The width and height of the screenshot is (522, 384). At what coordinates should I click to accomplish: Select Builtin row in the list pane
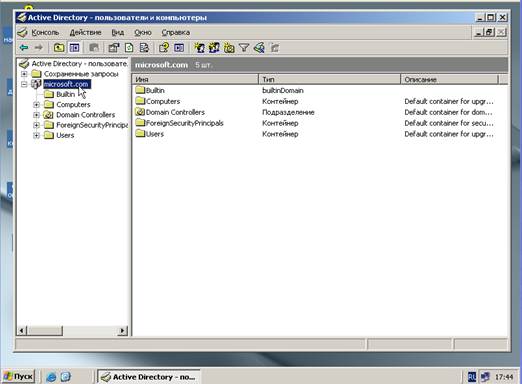155,90
